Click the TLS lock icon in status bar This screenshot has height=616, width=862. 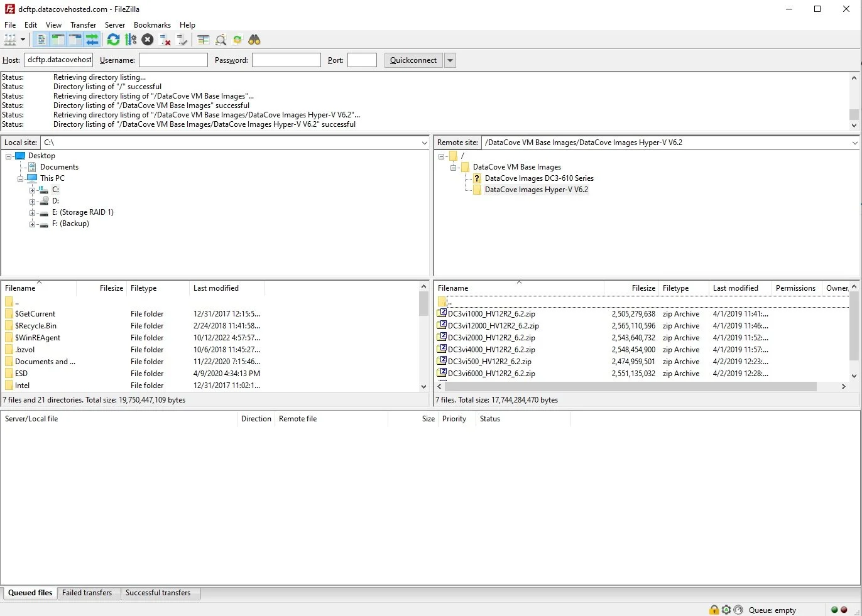714,610
